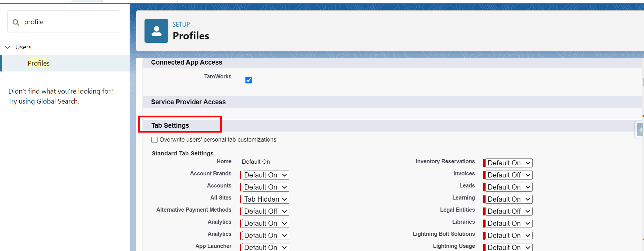Open the All Sites Tab Hidden dropdown
Viewport: 644px width, 251px height.
coord(265,199)
